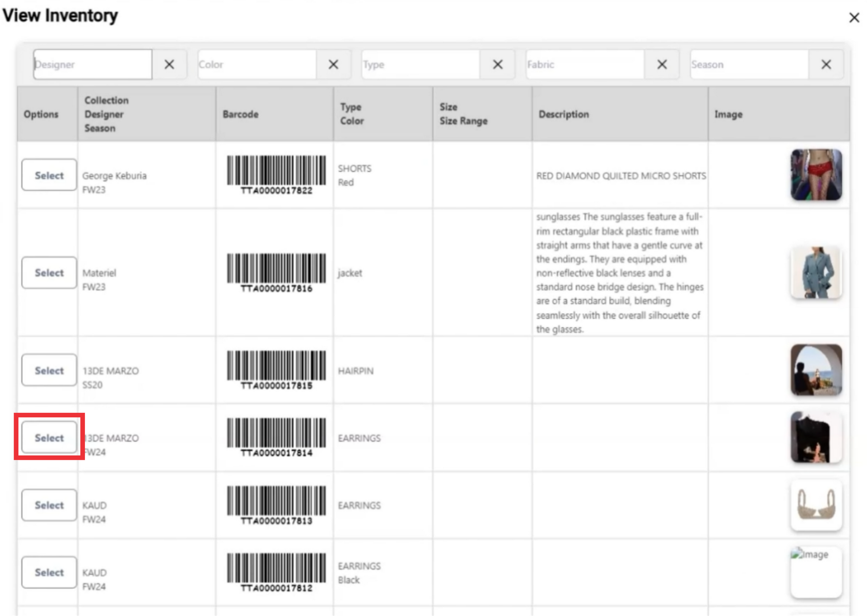
Task: Focus the Fabric filter input
Action: pyautogui.click(x=585, y=65)
